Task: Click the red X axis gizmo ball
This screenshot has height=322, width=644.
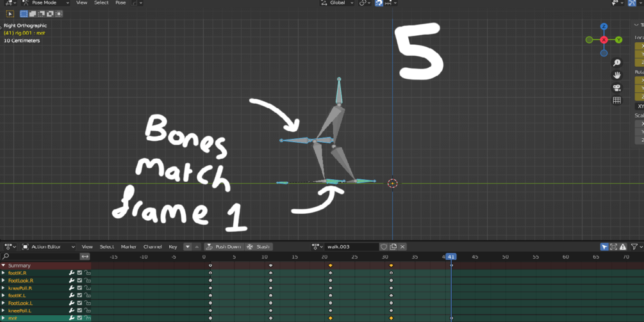Action: coord(604,40)
